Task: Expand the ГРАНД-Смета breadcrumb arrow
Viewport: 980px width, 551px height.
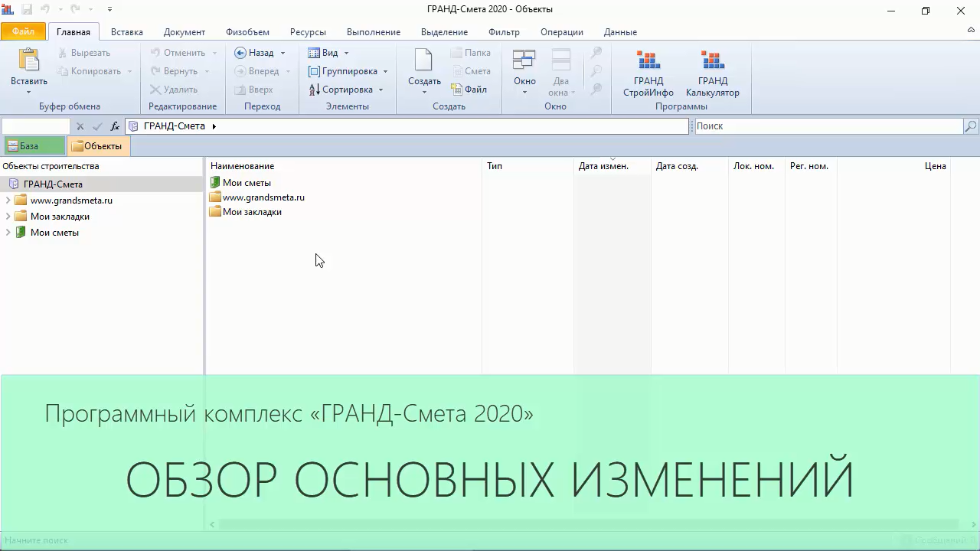Action: click(x=214, y=126)
